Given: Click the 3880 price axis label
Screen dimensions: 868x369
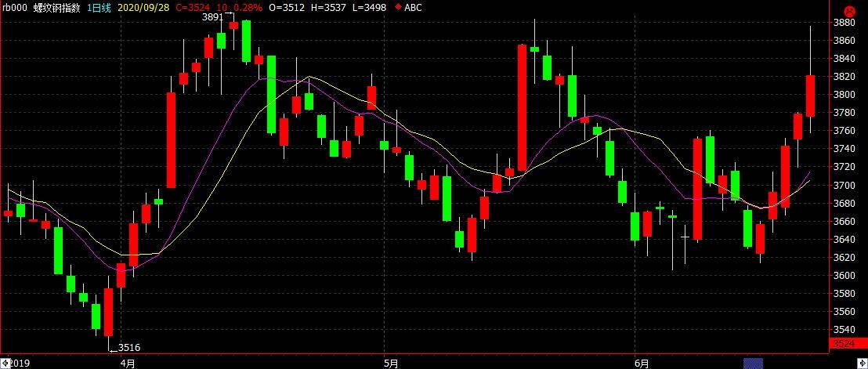Looking at the screenshot, I should click(844, 23).
